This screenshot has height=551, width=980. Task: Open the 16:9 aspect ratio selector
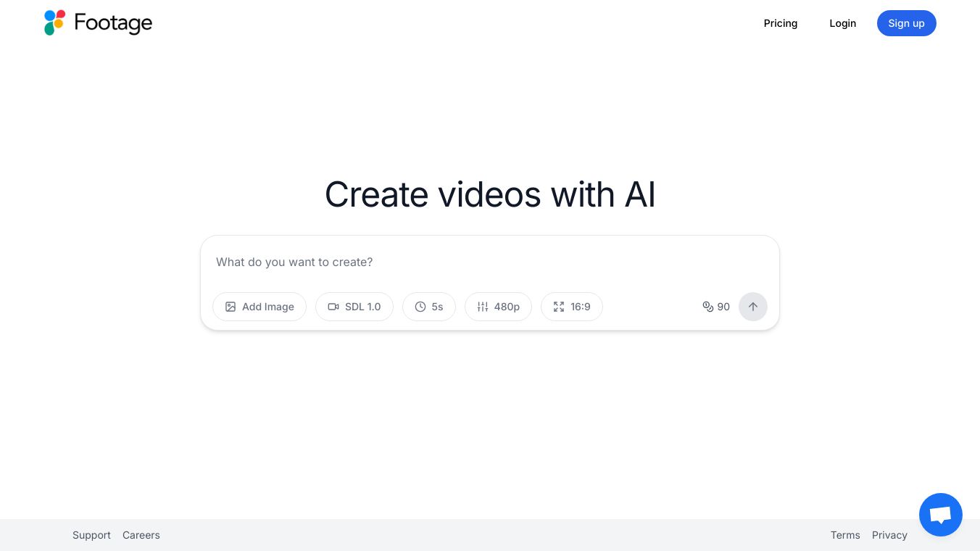click(x=572, y=307)
